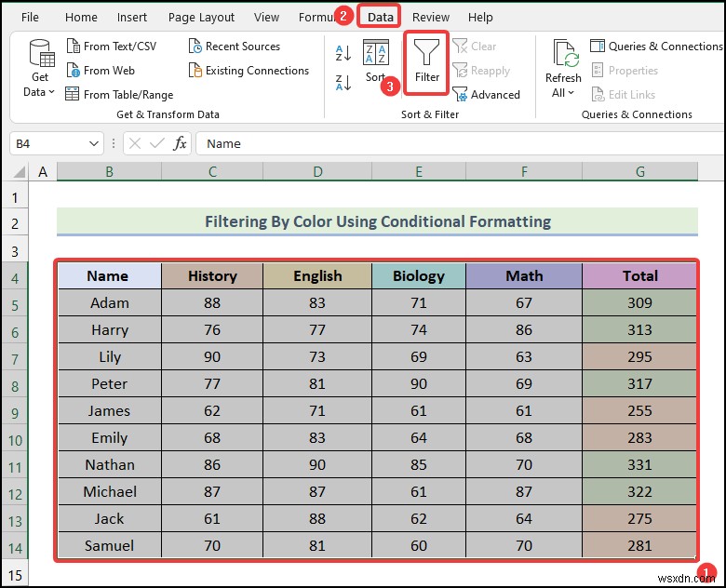Sort Z to A descending
This screenshot has width=726, height=588.
click(343, 83)
